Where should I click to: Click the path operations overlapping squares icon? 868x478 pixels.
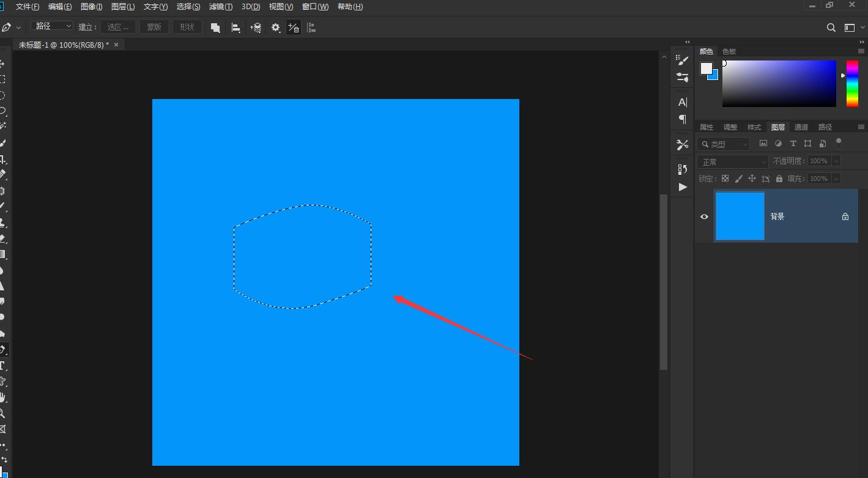215,28
